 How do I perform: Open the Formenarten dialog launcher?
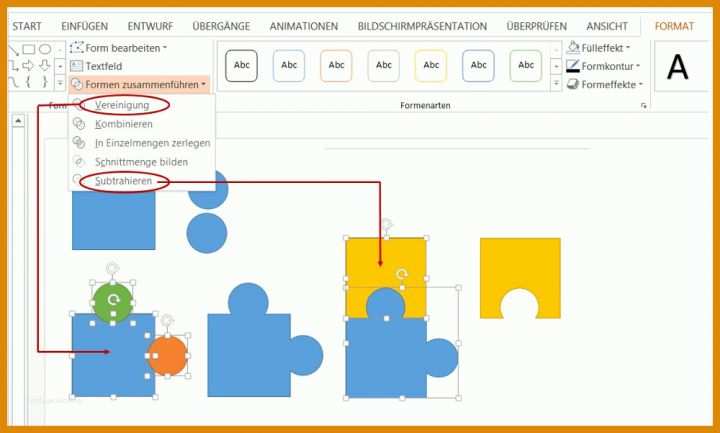(643, 106)
